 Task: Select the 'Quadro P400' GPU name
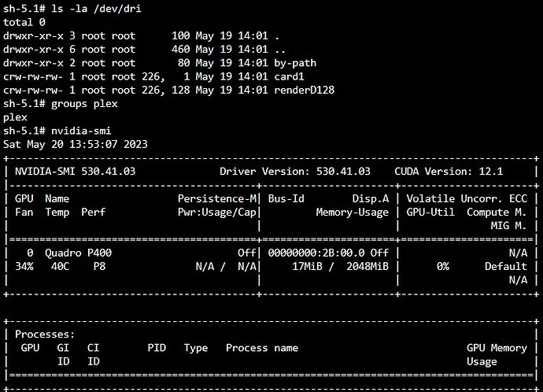pyautogui.click(x=78, y=253)
